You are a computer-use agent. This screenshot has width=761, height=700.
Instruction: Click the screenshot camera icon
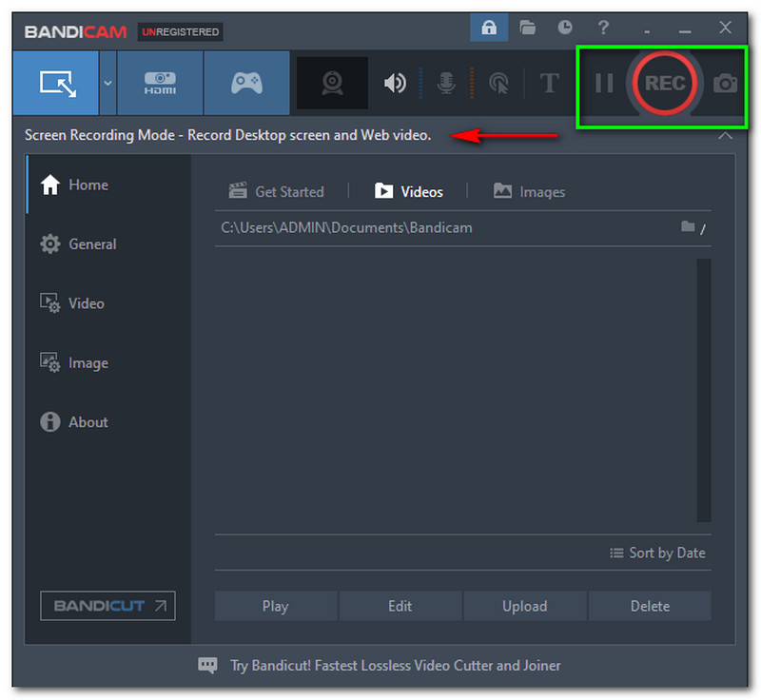coord(725,84)
